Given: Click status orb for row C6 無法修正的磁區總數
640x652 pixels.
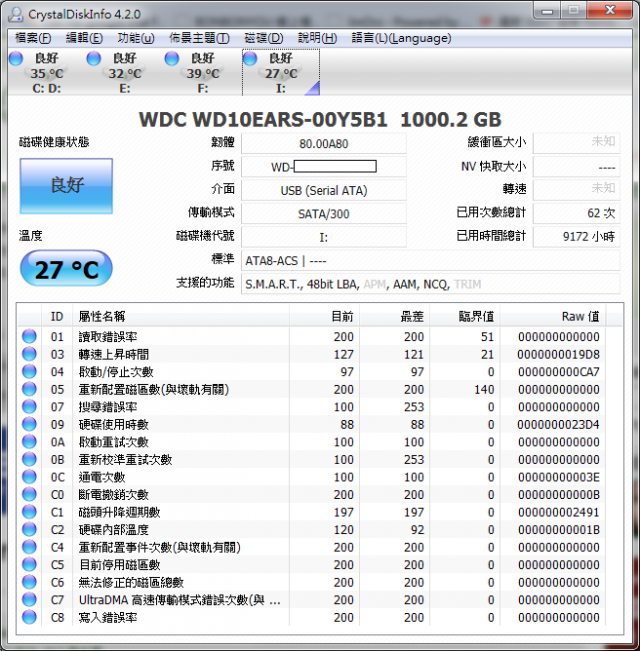Looking at the screenshot, I should click(29, 582).
